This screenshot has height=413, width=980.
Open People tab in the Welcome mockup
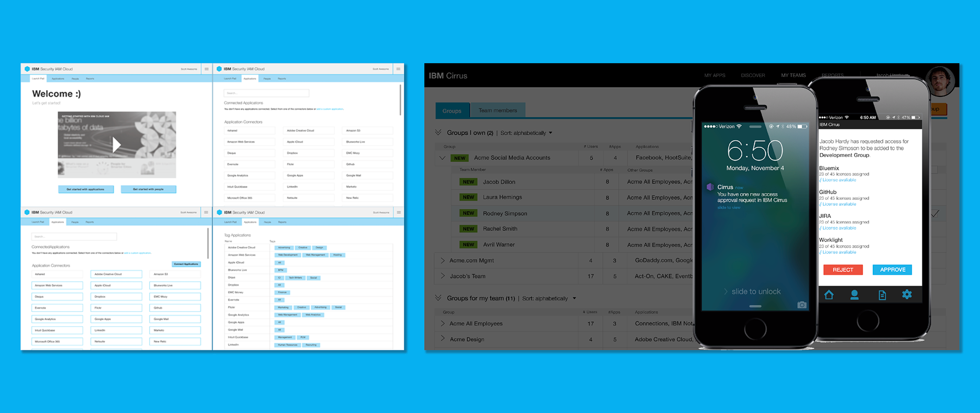pos(75,79)
